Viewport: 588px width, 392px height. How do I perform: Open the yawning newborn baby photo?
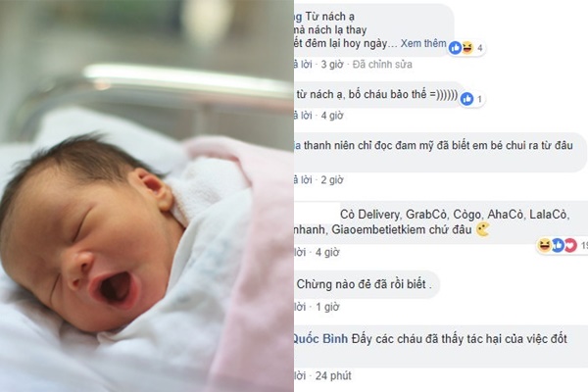(x=147, y=196)
